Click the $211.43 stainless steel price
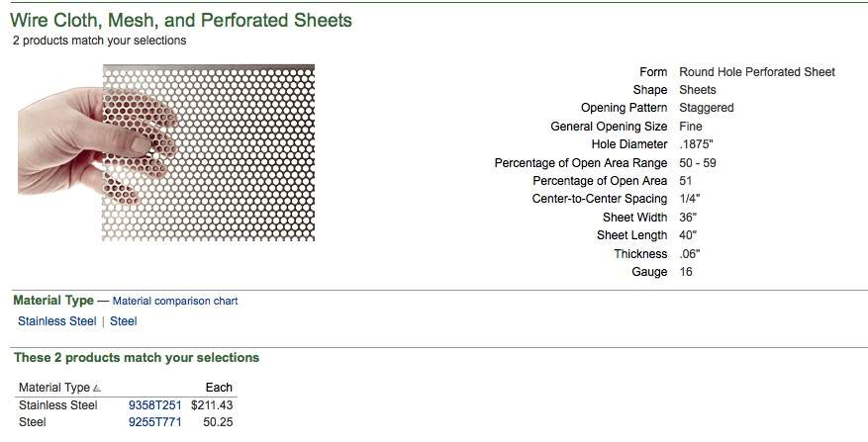Screen dimensions: 868x442 pyautogui.click(x=212, y=405)
